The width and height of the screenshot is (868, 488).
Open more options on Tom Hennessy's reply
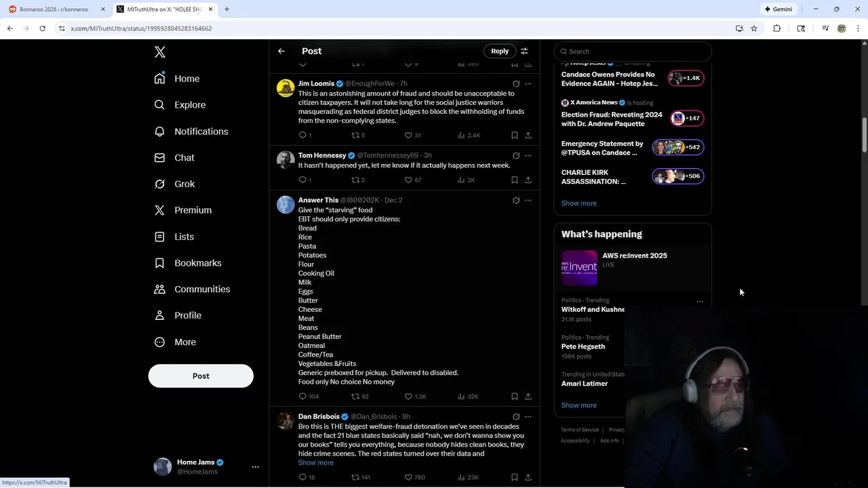[x=528, y=156]
